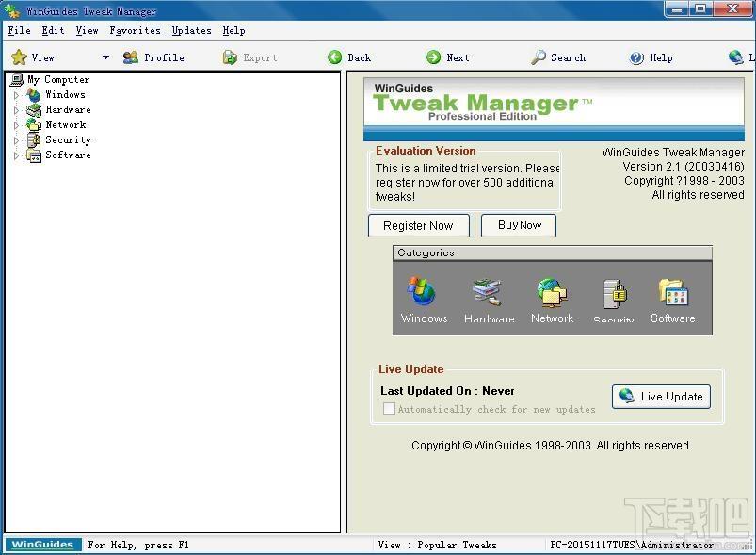Screen dimensions: 756x555
Task: Expand the Security tree branch
Action: pos(16,140)
